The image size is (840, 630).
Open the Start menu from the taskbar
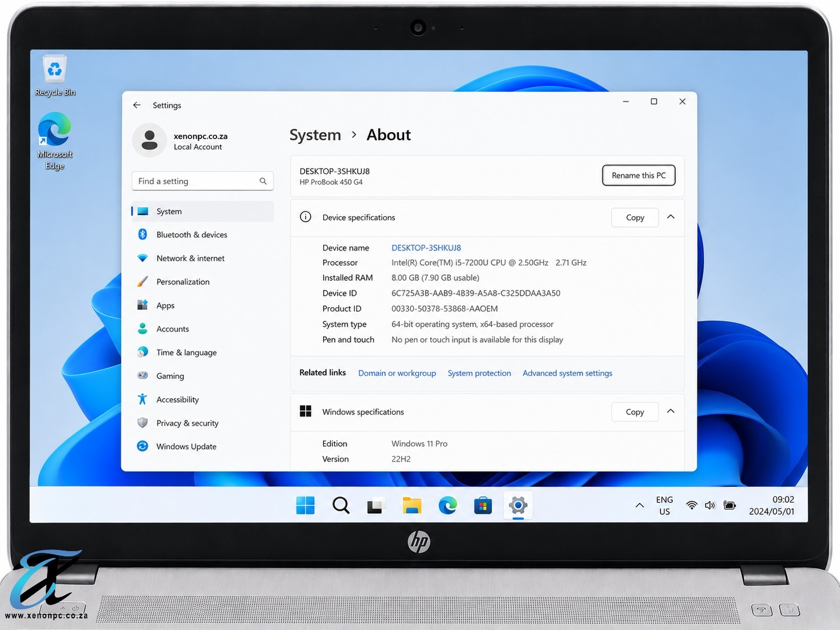pos(305,505)
